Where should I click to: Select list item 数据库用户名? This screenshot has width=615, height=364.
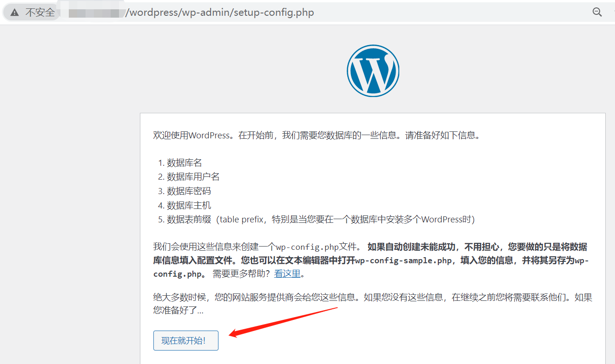(193, 177)
